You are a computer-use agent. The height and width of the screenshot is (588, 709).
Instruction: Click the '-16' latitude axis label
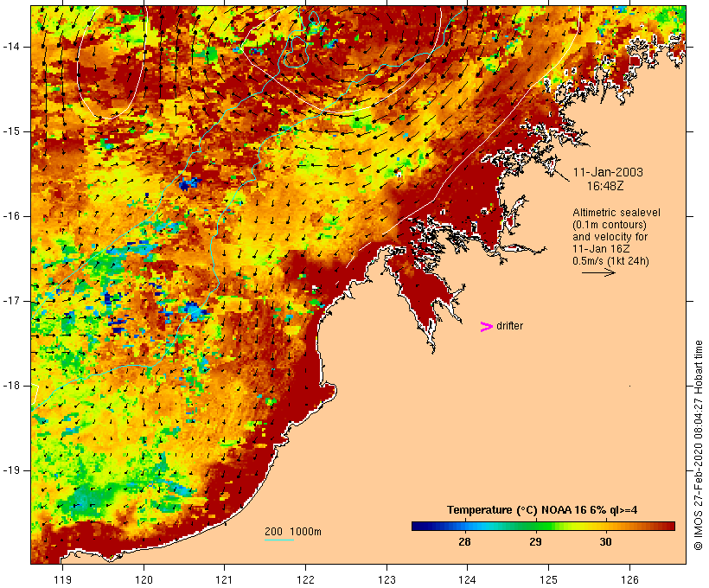[10, 216]
